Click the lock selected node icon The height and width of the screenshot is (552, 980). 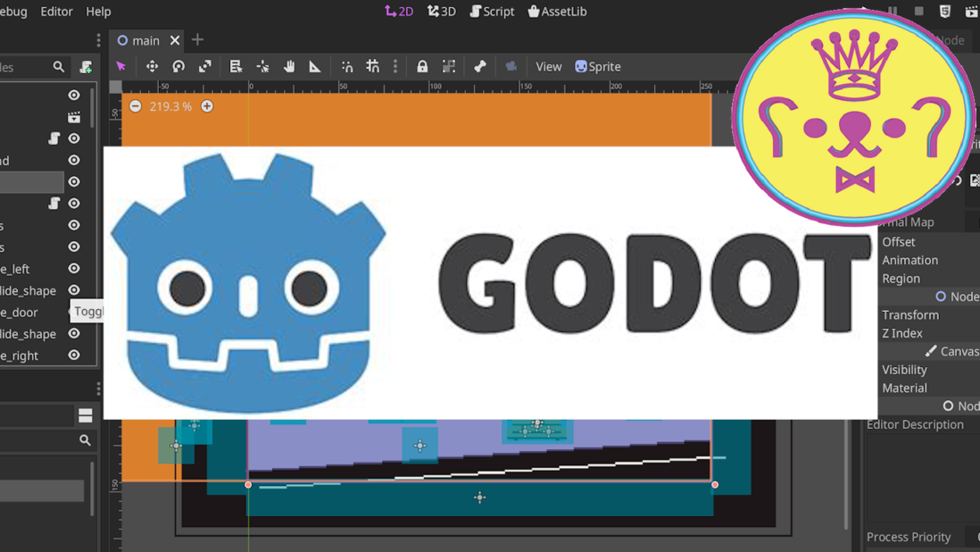point(422,66)
